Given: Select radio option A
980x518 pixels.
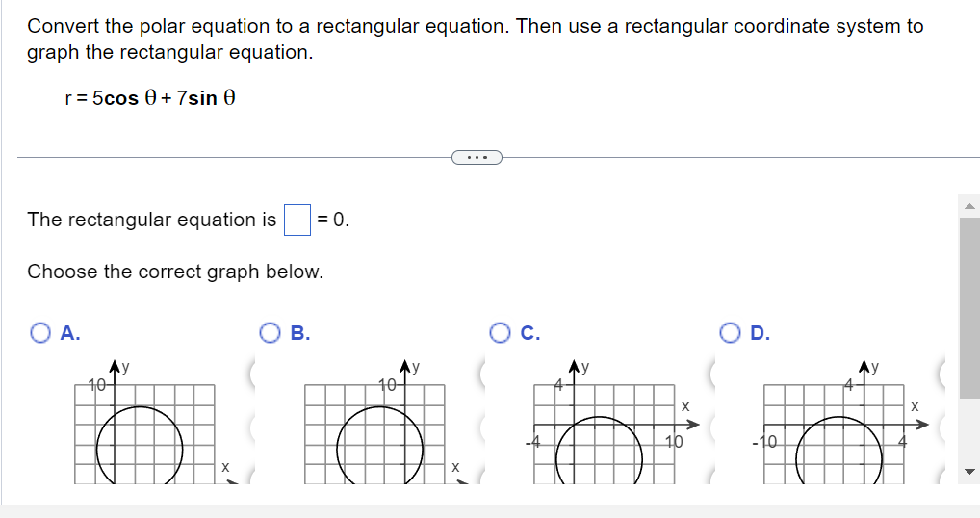Looking at the screenshot, I should pos(40,333).
